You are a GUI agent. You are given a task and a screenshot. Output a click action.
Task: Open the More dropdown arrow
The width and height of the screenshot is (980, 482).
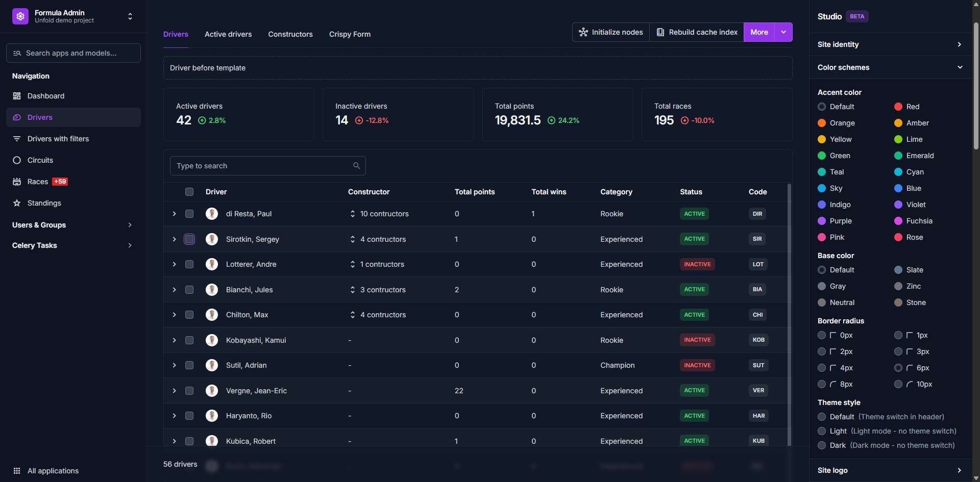click(783, 32)
